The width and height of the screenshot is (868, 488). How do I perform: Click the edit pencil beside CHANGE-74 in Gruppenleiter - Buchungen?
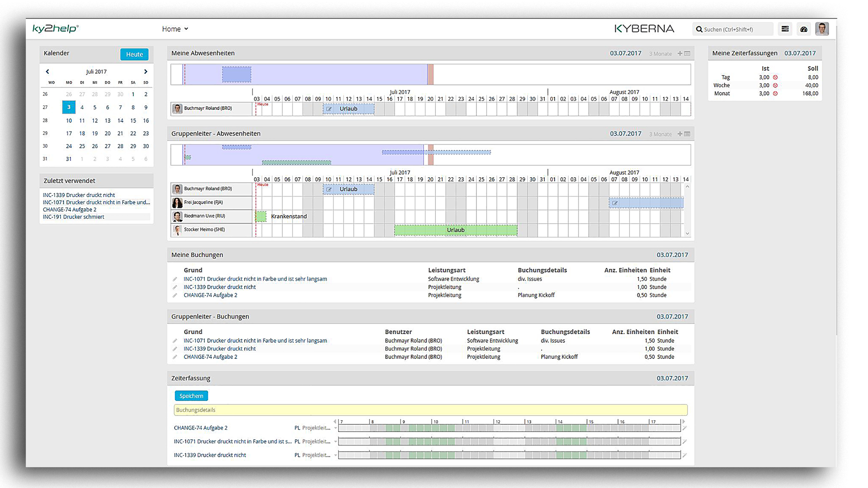pyautogui.click(x=175, y=357)
